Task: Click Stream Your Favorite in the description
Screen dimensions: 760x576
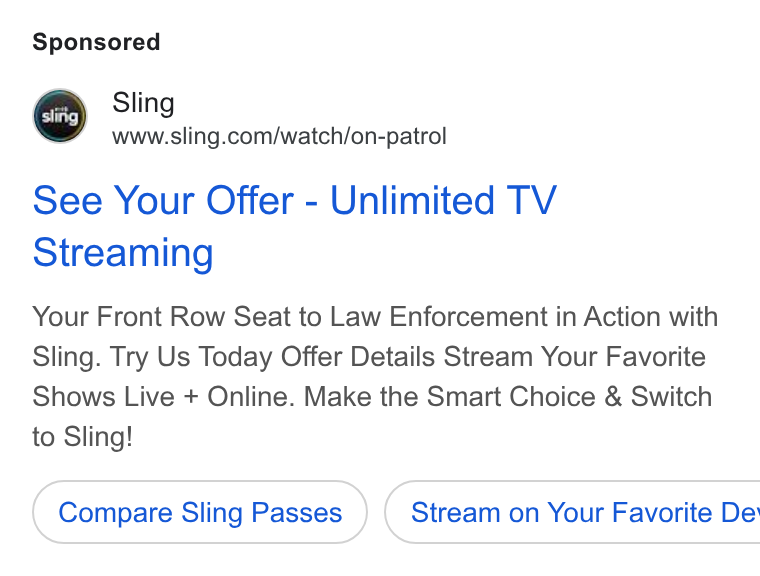Action: pos(574,357)
